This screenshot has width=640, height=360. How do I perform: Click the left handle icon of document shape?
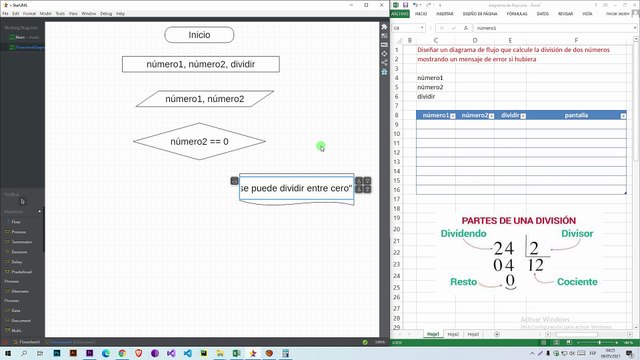[234, 181]
